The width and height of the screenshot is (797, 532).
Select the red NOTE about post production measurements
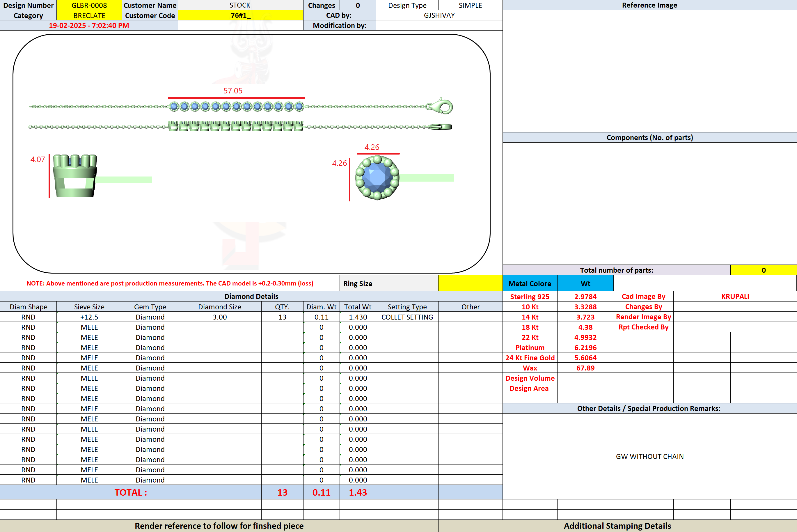click(x=170, y=283)
